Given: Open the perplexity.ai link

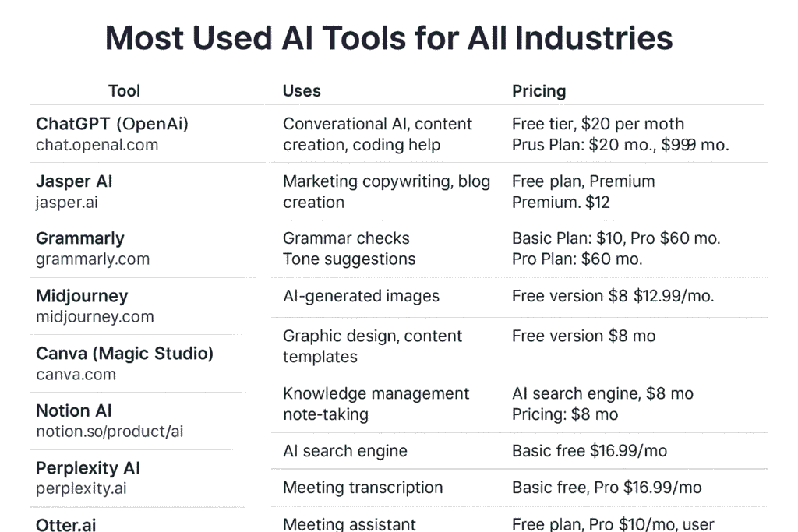Looking at the screenshot, I should [x=81, y=489].
